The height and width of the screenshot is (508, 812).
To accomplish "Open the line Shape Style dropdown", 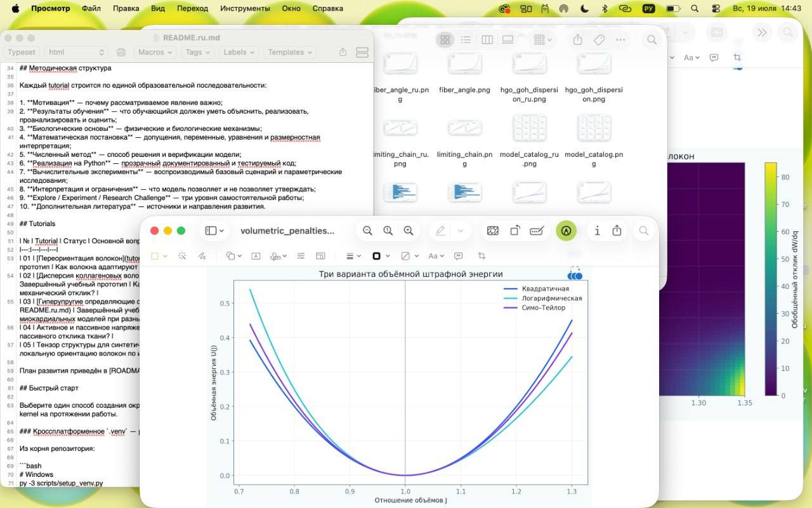I will pos(353,256).
